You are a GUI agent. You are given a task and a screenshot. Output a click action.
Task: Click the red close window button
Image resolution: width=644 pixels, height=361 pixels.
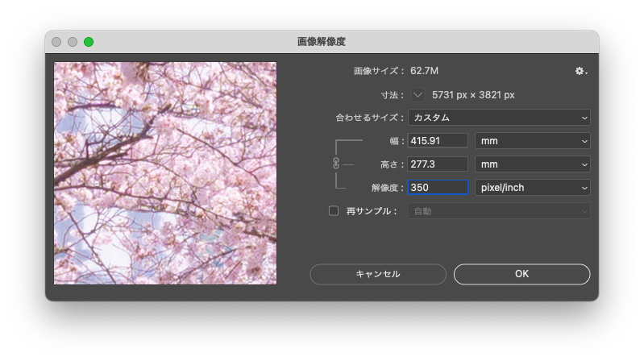56,42
